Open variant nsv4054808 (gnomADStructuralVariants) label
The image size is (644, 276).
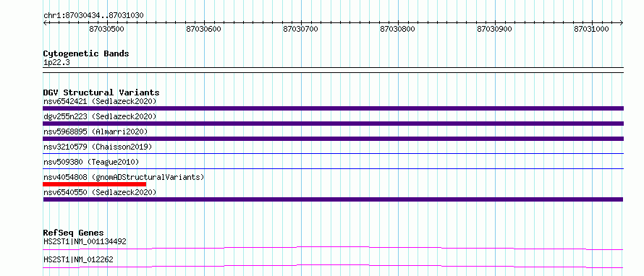click(124, 177)
